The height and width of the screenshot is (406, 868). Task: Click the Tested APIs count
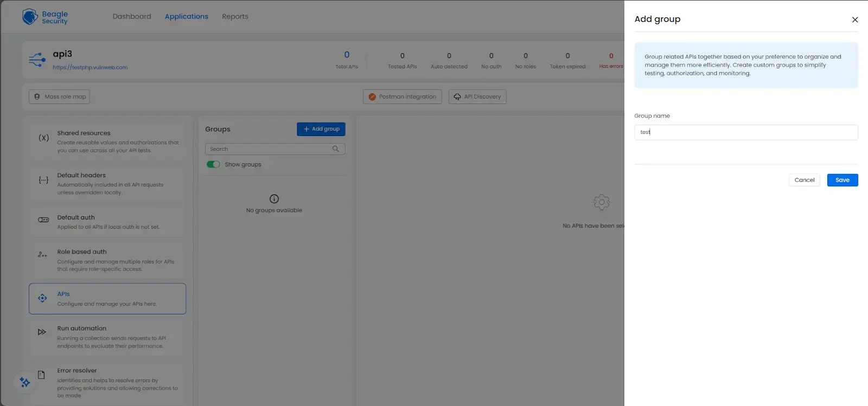click(x=403, y=56)
